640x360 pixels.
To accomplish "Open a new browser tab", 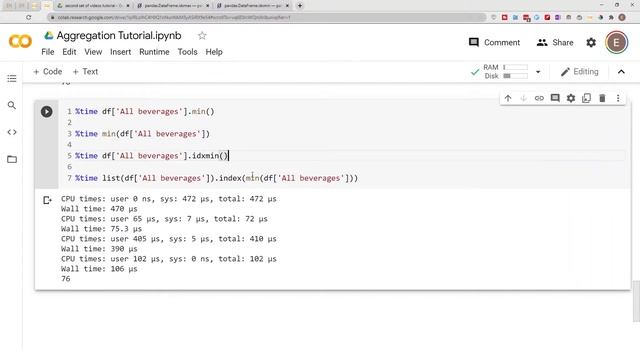I will tap(300, 6).
